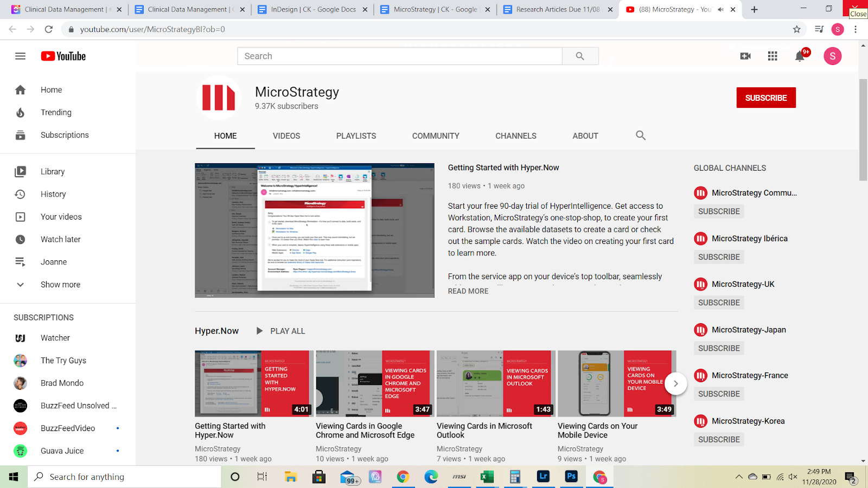Image resolution: width=868 pixels, height=488 pixels.
Task: Open the Hyper.Now playlist title
Action: point(216,331)
